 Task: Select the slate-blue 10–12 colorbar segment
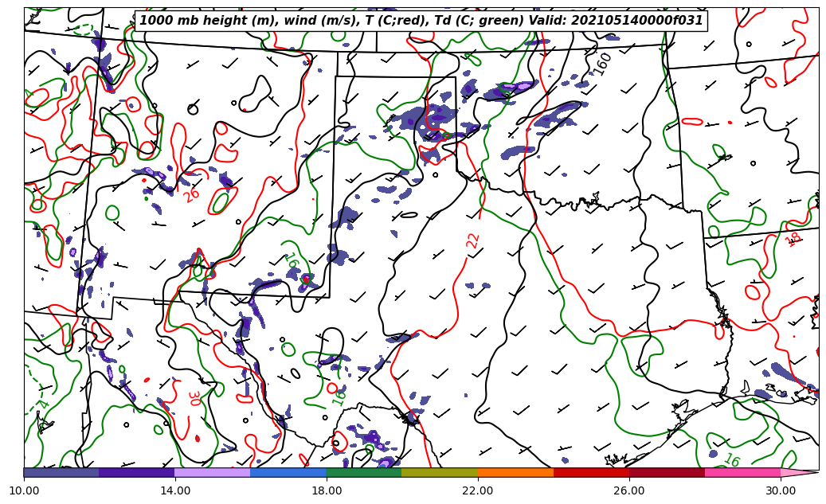(x=61, y=472)
